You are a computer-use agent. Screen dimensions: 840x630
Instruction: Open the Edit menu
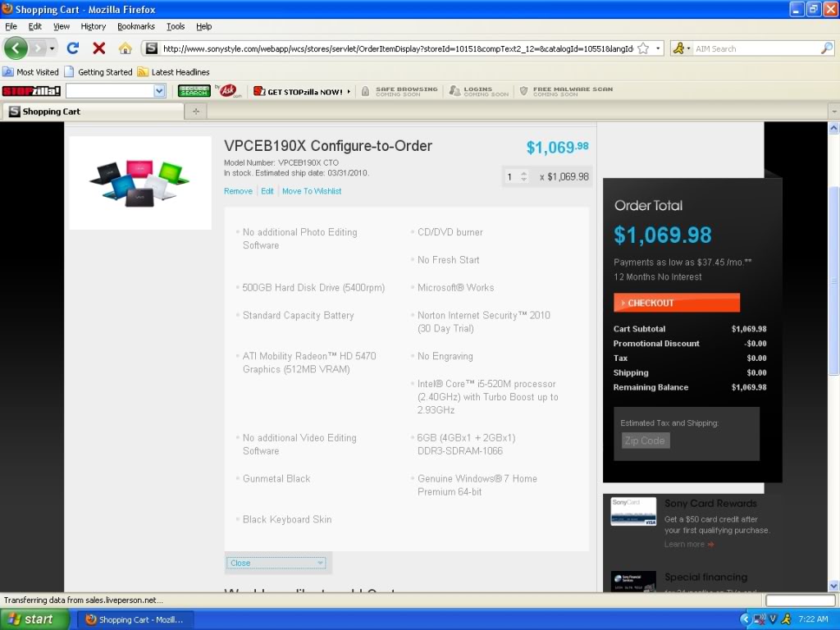[x=34, y=26]
